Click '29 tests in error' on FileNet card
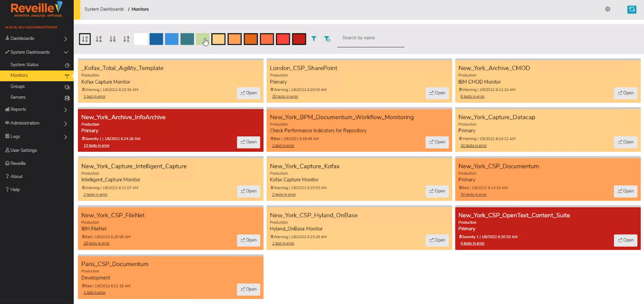The image size is (644, 304). pyautogui.click(x=97, y=243)
